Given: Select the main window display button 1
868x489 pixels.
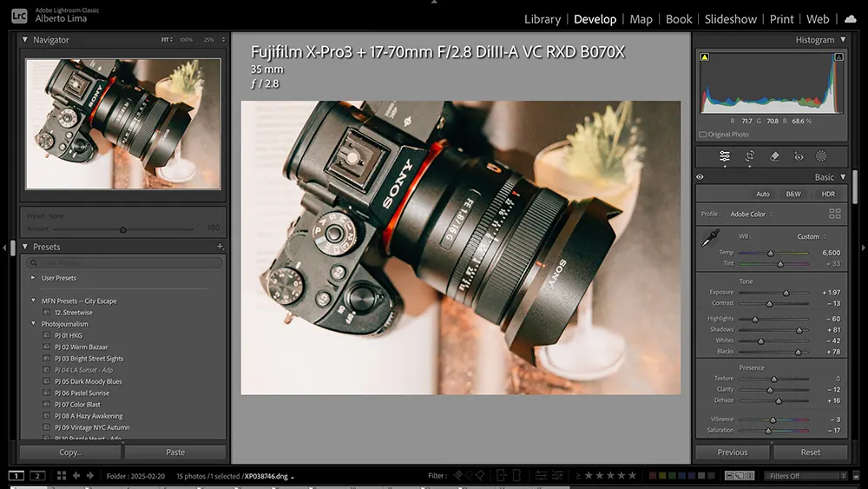Looking at the screenshot, I should (x=16, y=476).
